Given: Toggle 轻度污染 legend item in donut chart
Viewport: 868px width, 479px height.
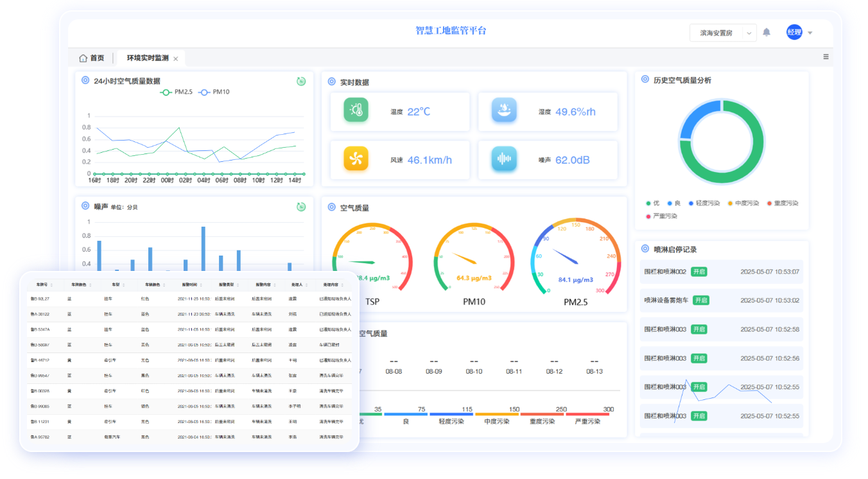Looking at the screenshot, I should tap(705, 204).
